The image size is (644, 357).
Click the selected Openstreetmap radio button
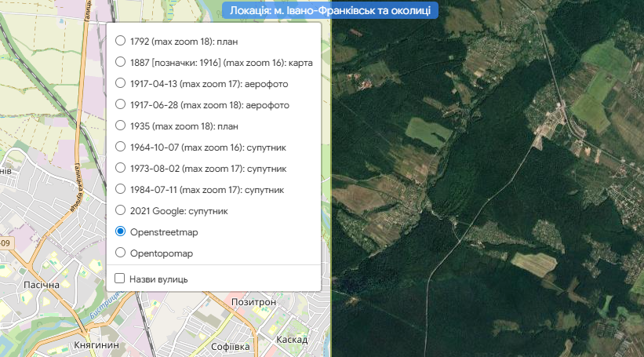pos(120,231)
